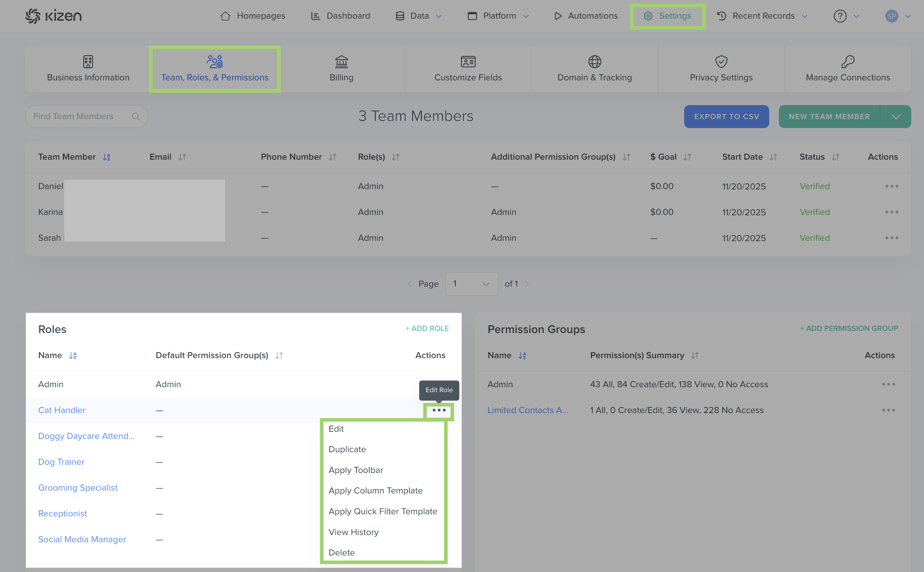Expand the New Team Member dropdown arrow
The width and height of the screenshot is (924, 572).
coord(896,117)
